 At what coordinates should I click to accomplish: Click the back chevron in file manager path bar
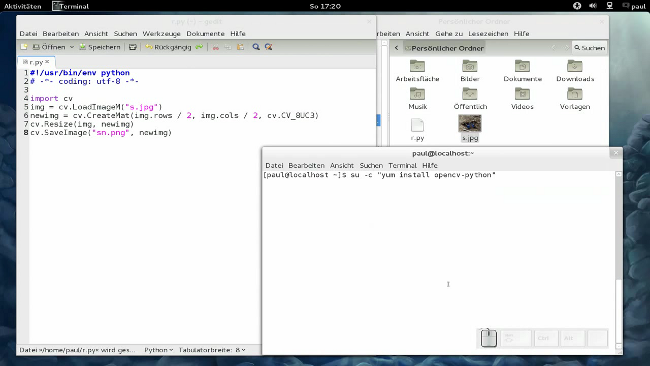396,48
